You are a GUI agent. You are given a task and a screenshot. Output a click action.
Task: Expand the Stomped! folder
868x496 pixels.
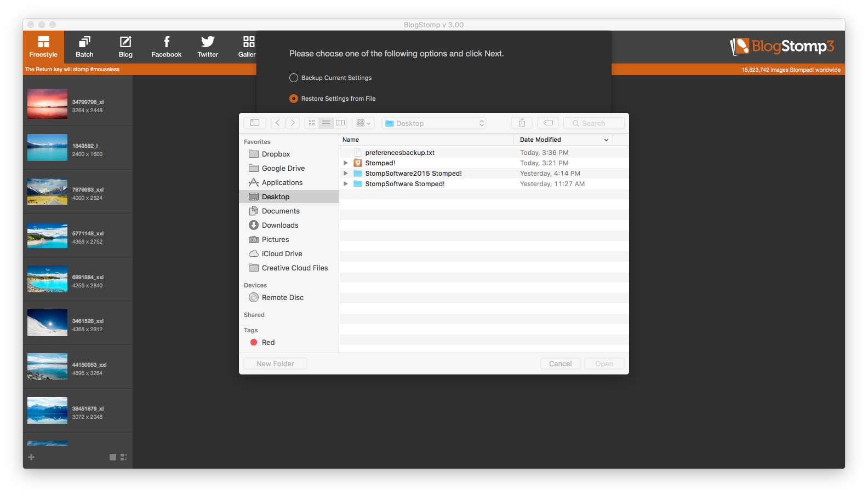[x=346, y=163]
